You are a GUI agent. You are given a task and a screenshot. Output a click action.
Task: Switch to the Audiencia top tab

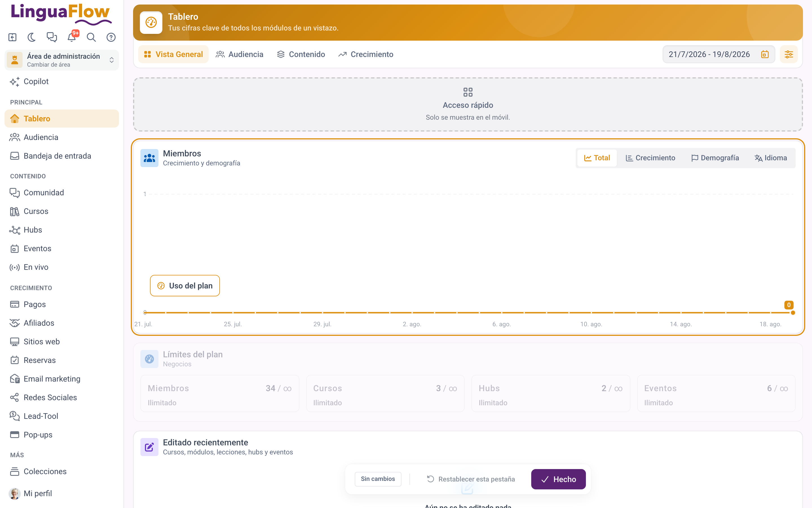(x=239, y=54)
